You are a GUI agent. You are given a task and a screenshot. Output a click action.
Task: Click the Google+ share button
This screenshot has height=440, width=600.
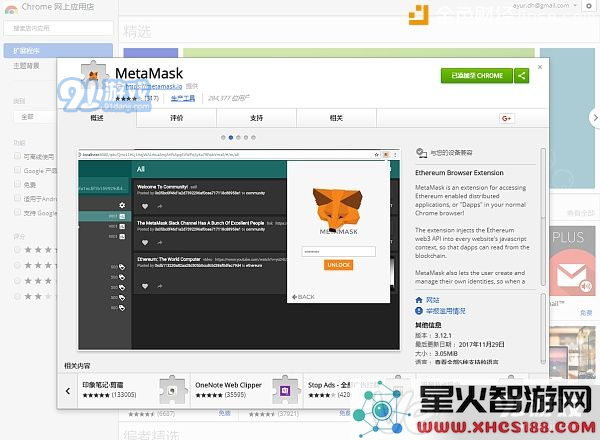tap(506, 119)
